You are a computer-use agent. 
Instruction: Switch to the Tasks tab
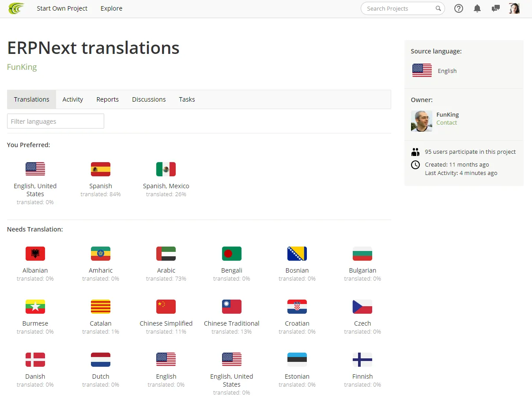[x=187, y=99]
